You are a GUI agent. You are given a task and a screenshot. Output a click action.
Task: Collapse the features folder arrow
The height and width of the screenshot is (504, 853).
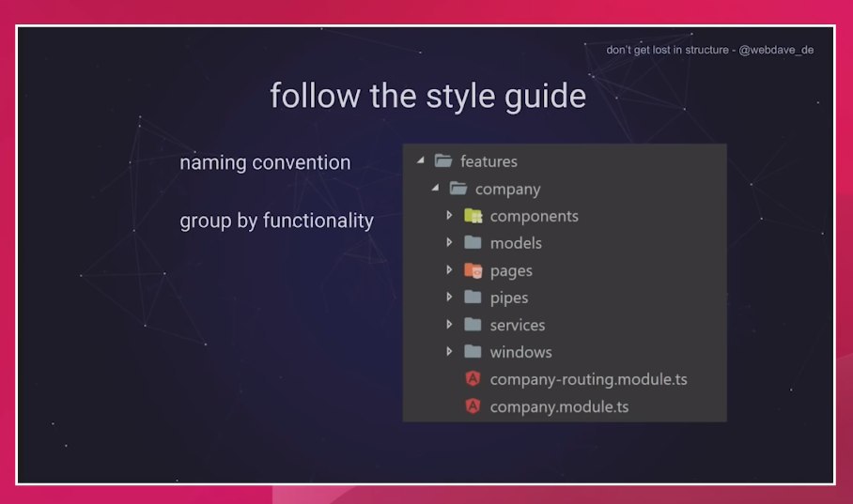(421, 160)
